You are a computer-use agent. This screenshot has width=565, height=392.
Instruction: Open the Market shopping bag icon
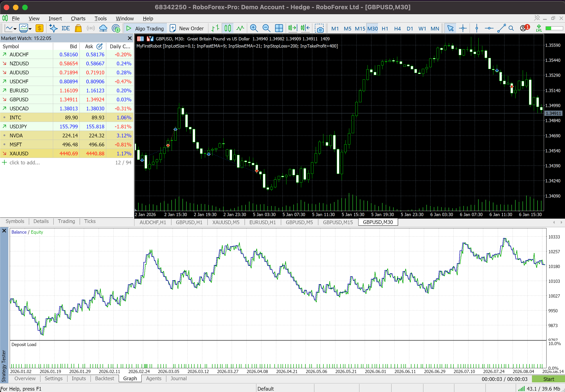(x=78, y=28)
